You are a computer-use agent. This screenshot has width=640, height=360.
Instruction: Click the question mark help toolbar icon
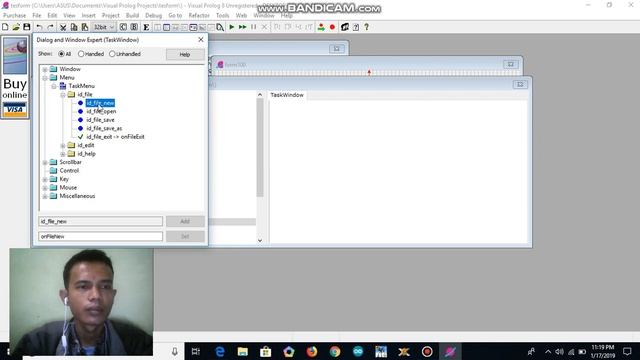pos(367,27)
